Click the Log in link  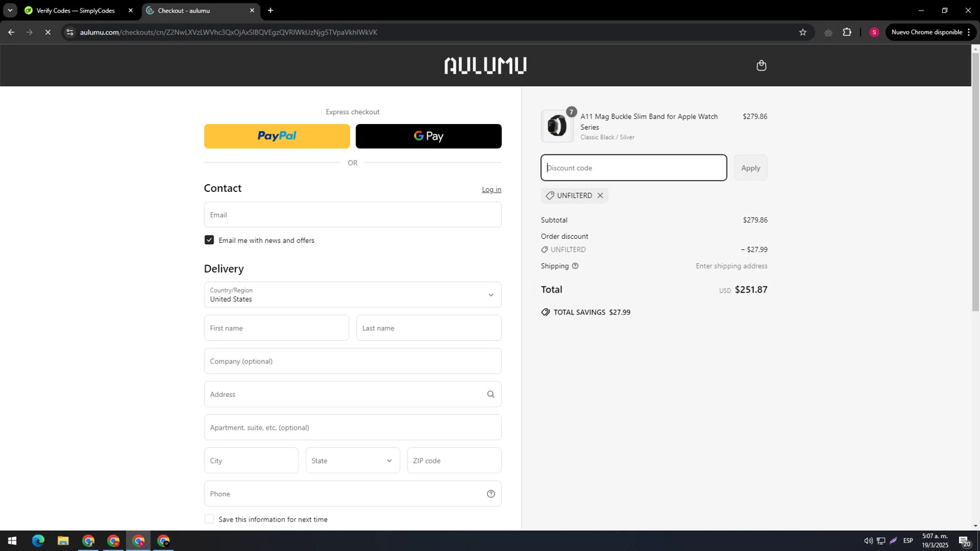491,189
